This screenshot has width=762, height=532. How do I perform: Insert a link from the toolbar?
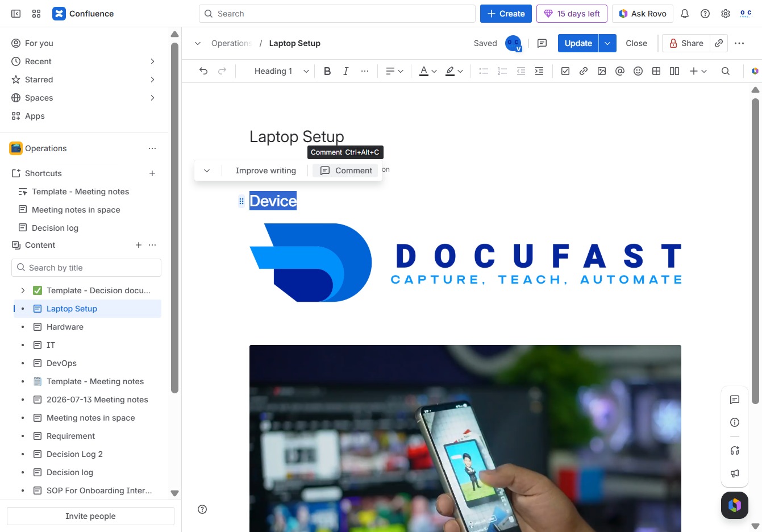[x=584, y=71]
